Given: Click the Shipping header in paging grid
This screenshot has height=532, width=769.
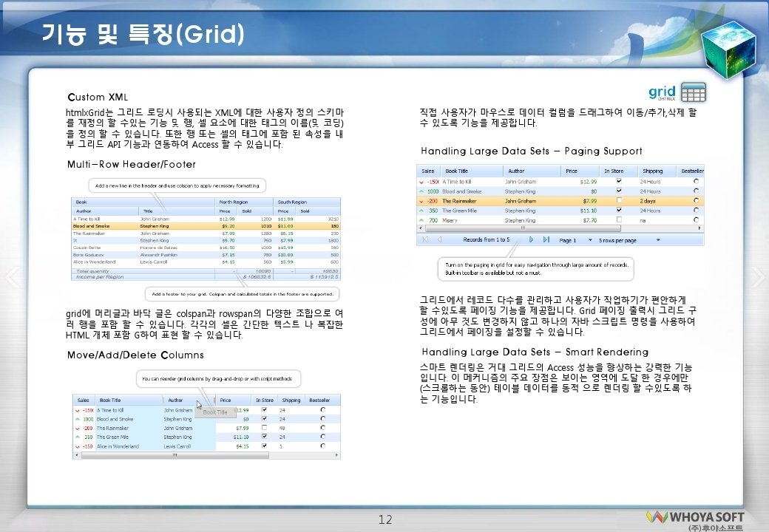Looking at the screenshot, I should coord(652,171).
